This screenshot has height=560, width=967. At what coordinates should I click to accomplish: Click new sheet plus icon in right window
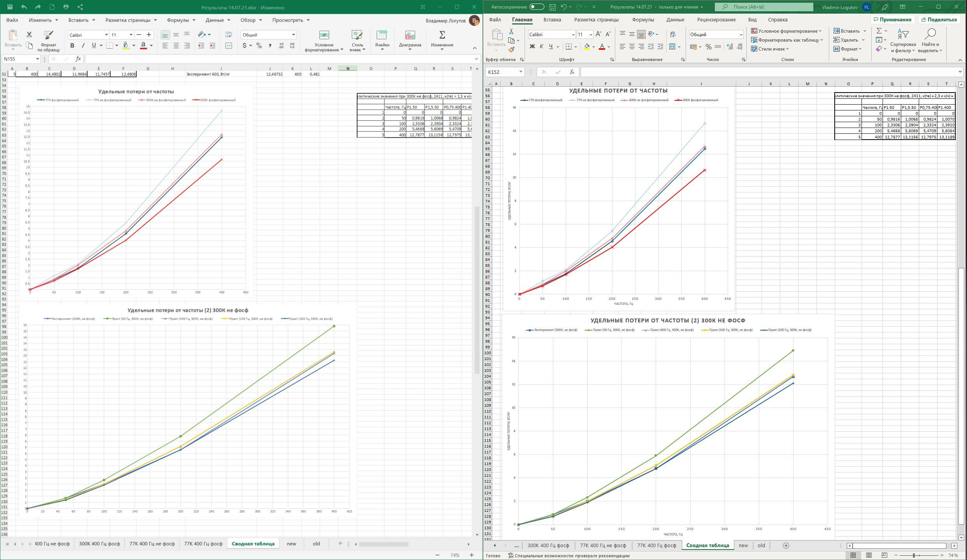pos(786,546)
